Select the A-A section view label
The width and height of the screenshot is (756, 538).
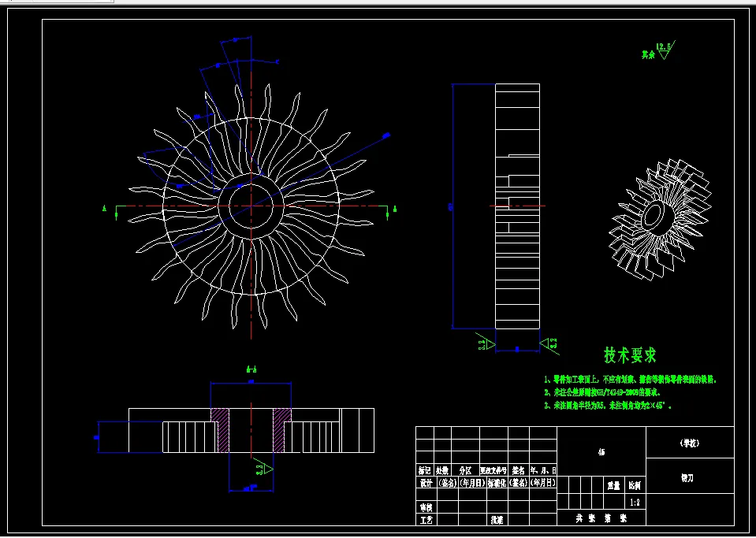coord(251,370)
